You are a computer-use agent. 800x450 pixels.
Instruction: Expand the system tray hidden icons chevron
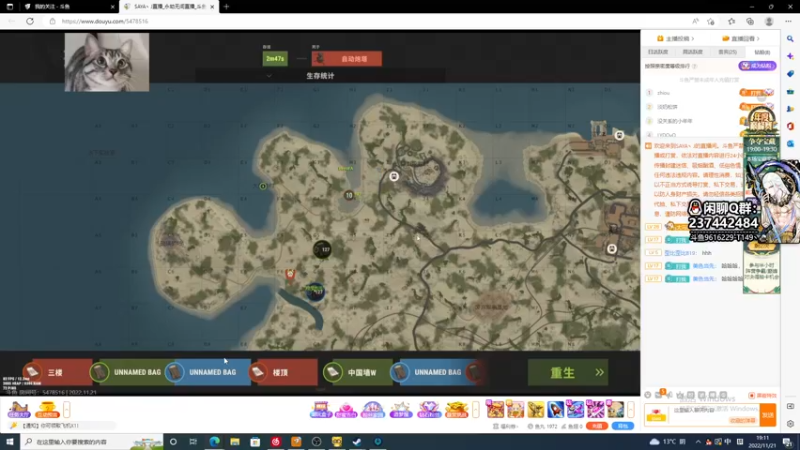(x=697, y=442)
